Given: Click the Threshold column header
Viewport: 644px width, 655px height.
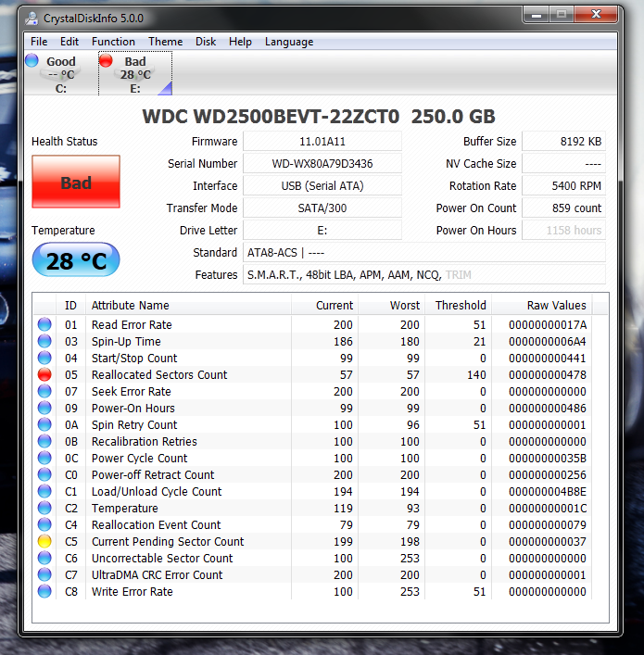Looking at the screenshot, I should (x=459, y=306).
